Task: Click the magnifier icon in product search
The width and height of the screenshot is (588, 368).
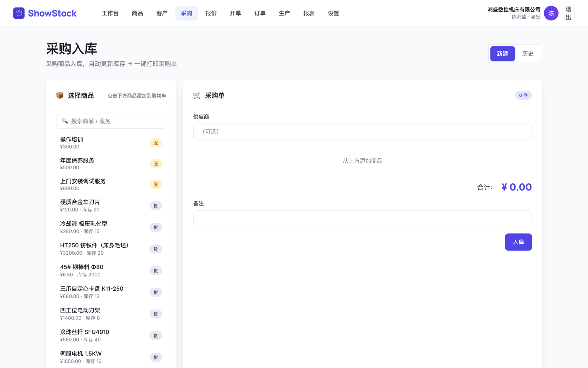Action: (x=65, y=121)
